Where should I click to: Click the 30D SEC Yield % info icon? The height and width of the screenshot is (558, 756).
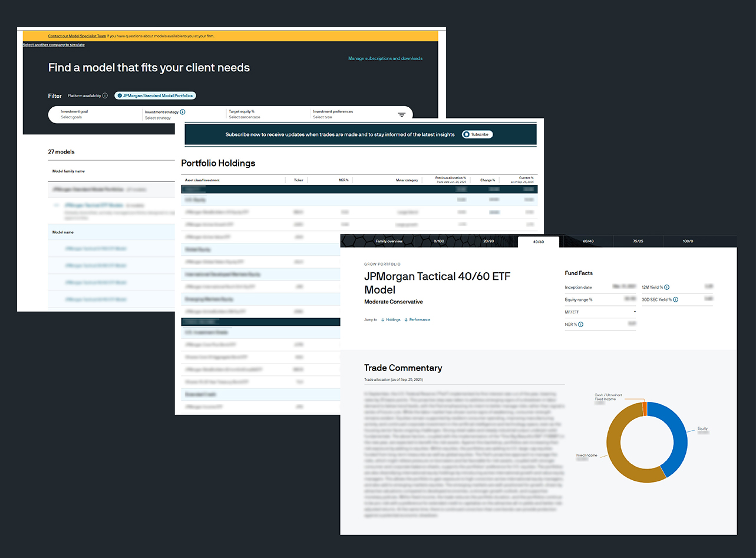point(675,300)
